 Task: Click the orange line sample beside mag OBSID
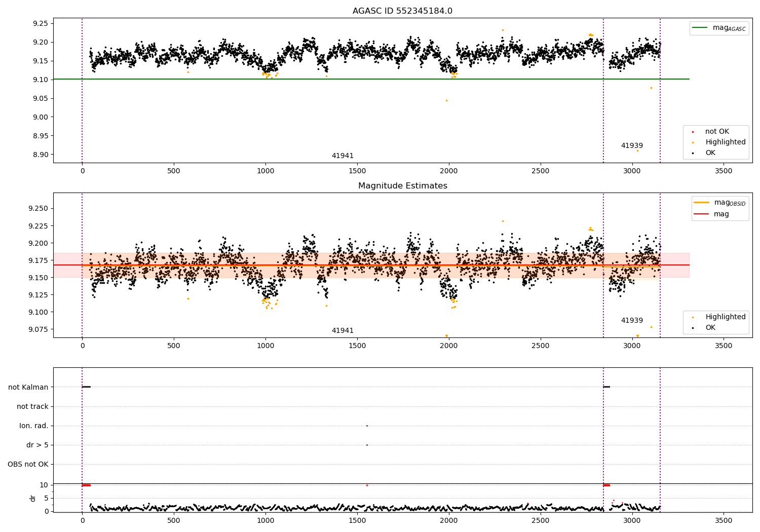[701, 203]
